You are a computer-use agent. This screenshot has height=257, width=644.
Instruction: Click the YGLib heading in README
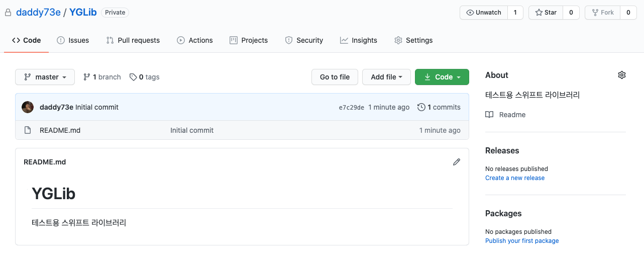(54, 194)
